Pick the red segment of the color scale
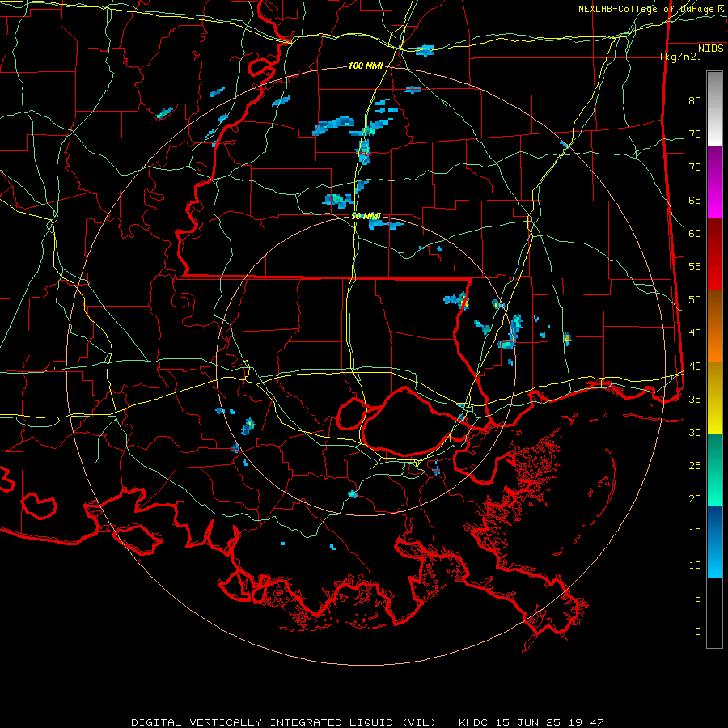The image size is (728, 728). click(714, 254)
